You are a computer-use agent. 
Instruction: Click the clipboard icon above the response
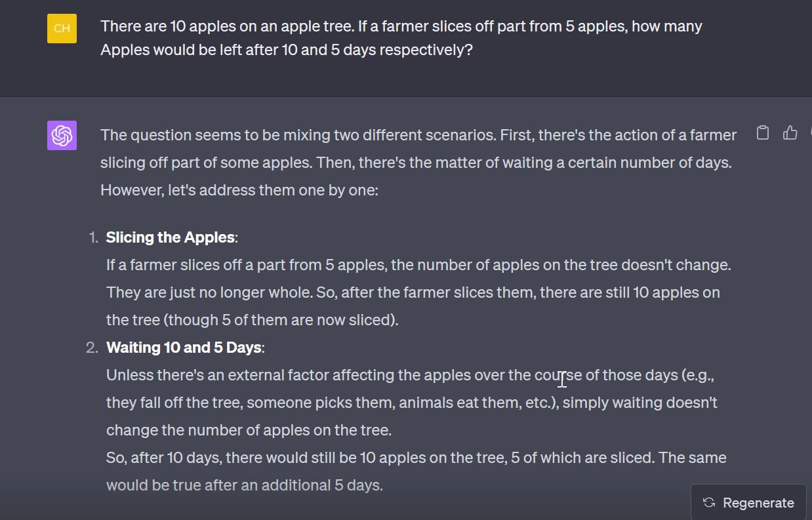coord(762,132)
